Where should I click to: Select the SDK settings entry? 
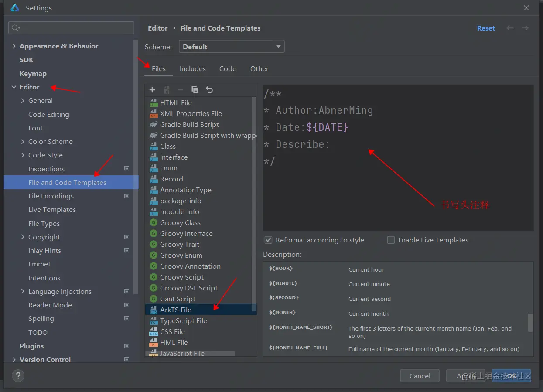click(x=27, y=60)
